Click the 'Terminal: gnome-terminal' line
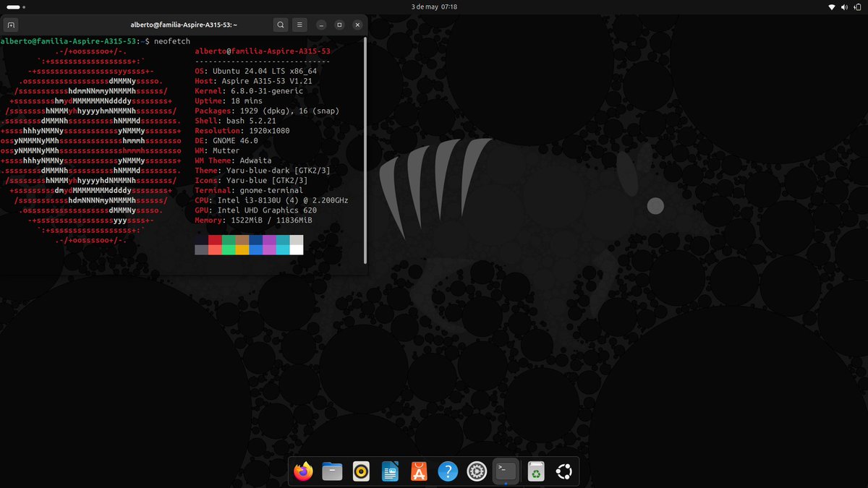This screenshot has width=868, height=488. [249, 190]
